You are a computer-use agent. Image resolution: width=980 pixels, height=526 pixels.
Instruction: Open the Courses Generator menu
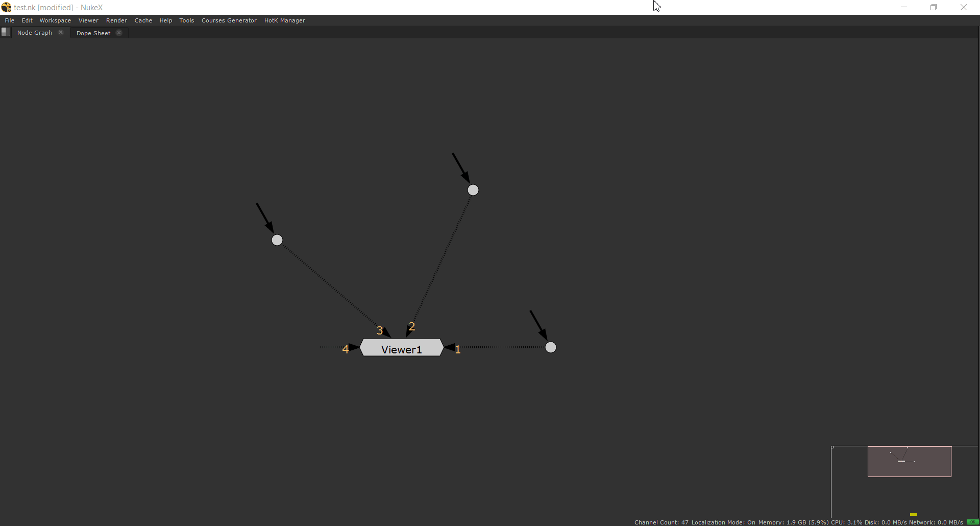point(229,20)
